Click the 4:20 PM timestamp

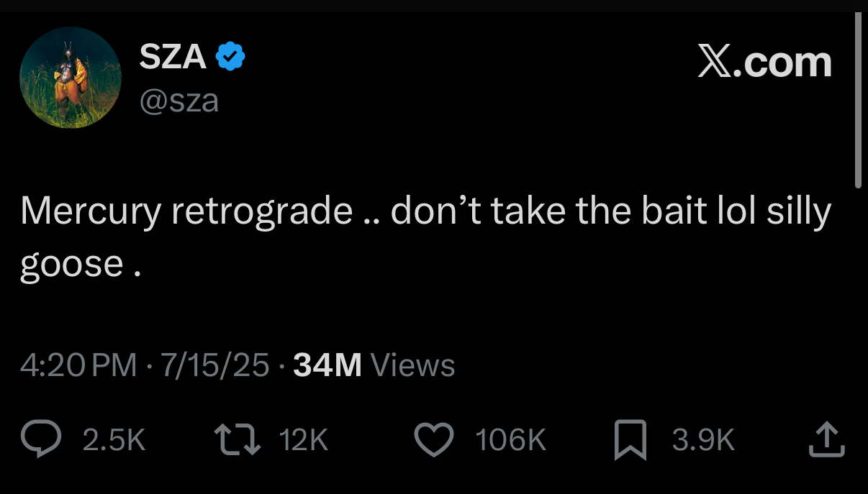coord(78,365)
